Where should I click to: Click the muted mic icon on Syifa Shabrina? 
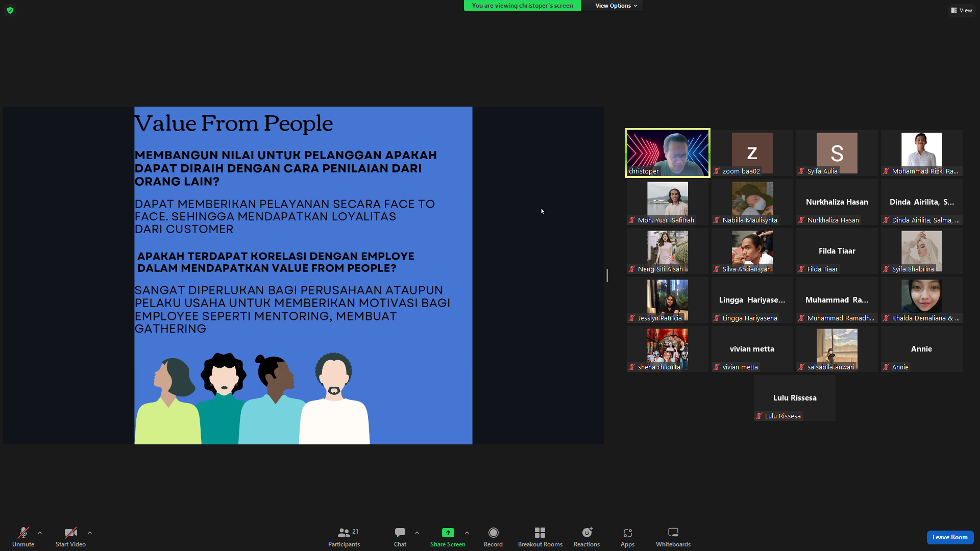(887, 269)
